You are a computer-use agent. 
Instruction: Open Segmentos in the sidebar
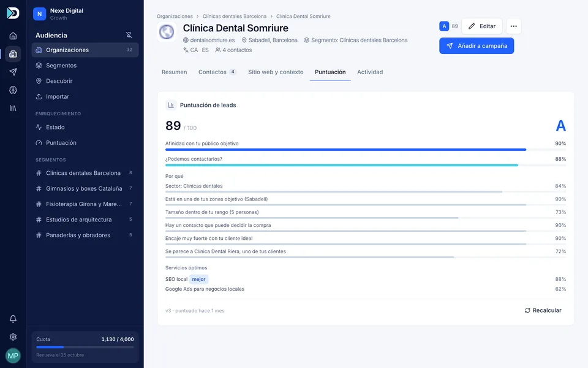[x=85, y=66]
